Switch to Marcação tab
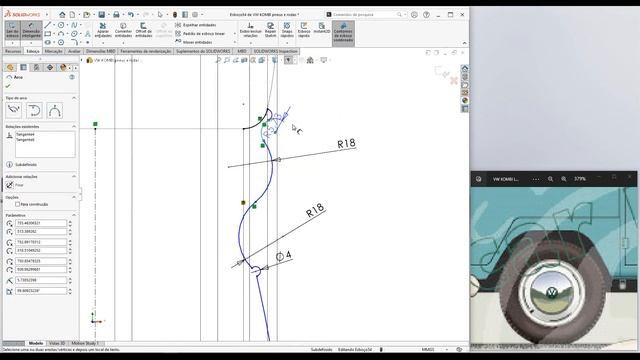 [x=53, y=51]
